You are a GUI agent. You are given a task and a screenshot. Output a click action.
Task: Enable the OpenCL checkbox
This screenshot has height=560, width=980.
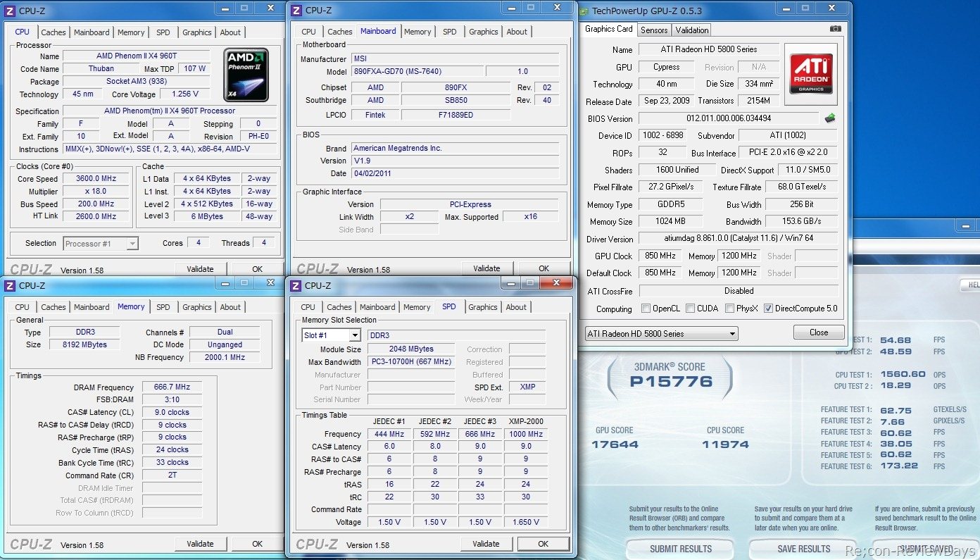pos(646,309)
